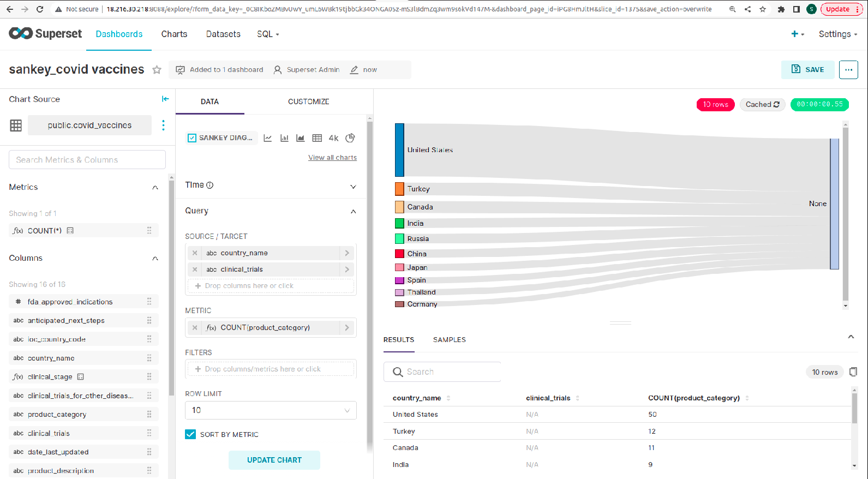868x479 pixels.
Task: Click the Superset logo
Action: click(45, 34)
